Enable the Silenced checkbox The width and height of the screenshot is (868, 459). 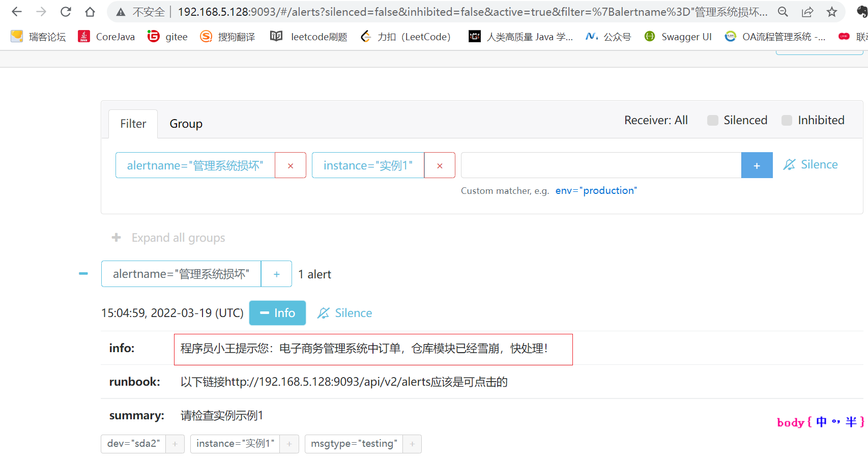[712, 120]
